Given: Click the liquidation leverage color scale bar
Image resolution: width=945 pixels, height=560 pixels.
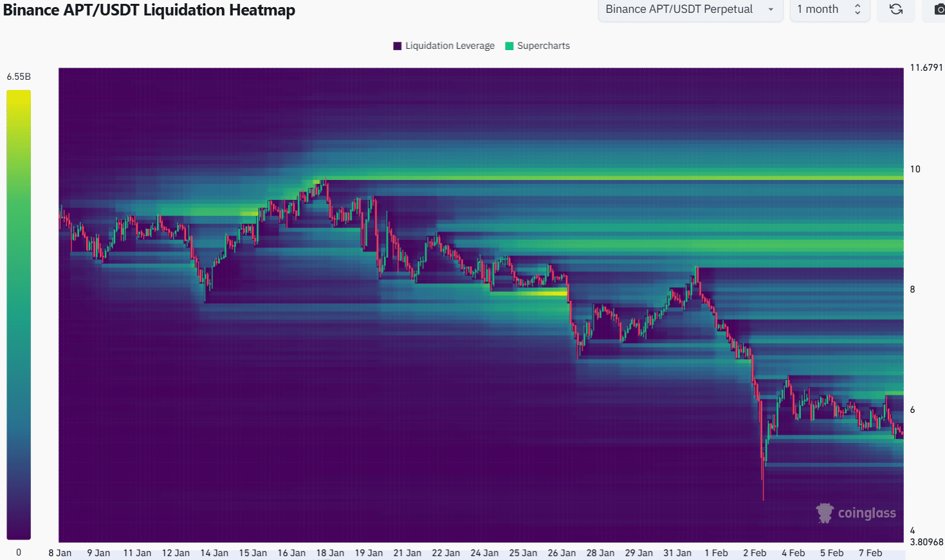Looking at the screenshot, I should click(19, 314).
